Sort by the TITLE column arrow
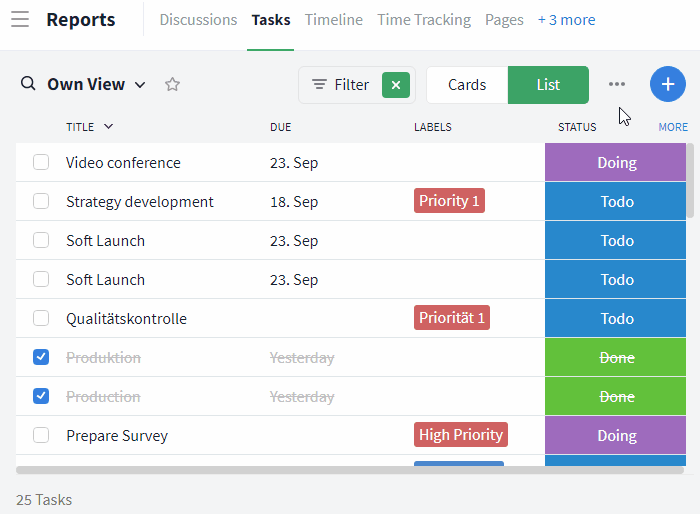 [108, 126]
